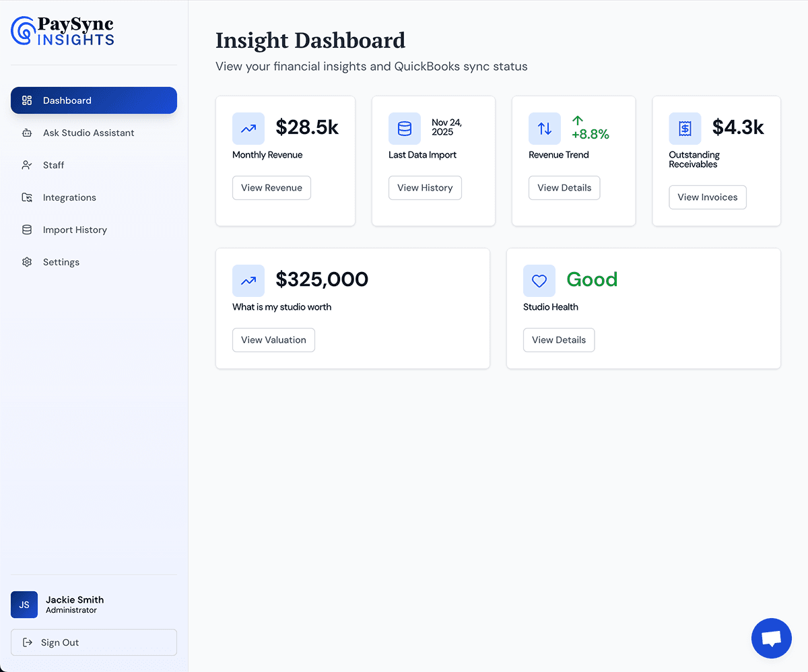Select the invoice icon on Outstanding Receivables card
Image resolution: width=808 pixels, height=672 pixels.
click(x=685, y=128)
